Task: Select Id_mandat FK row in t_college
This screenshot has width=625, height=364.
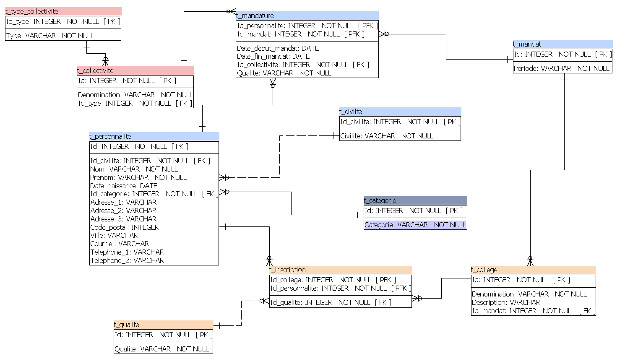Action: click(x=534, y=311)
